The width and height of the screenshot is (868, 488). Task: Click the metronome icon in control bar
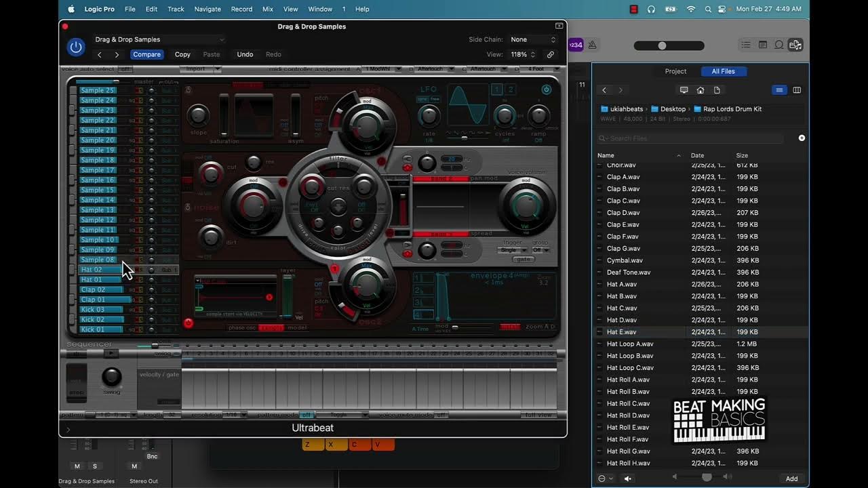click(592, 45)
